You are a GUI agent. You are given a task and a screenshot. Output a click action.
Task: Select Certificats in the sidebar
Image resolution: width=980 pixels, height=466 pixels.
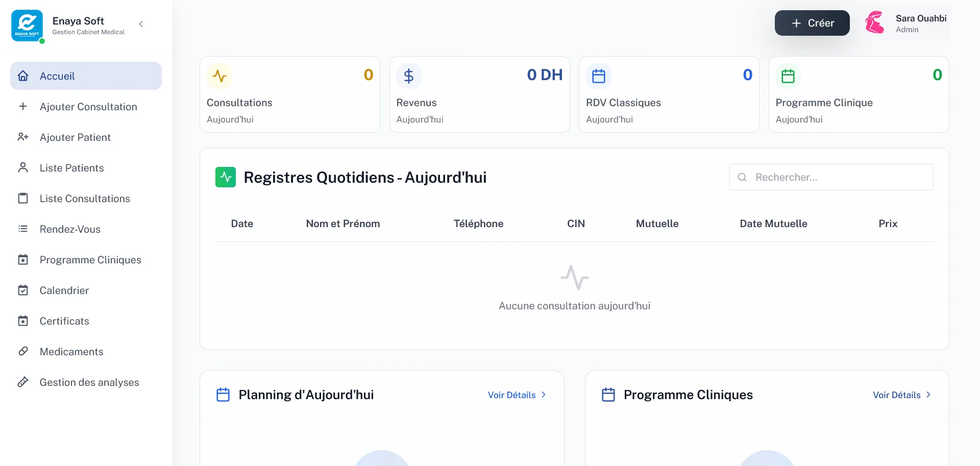point(64,321)
